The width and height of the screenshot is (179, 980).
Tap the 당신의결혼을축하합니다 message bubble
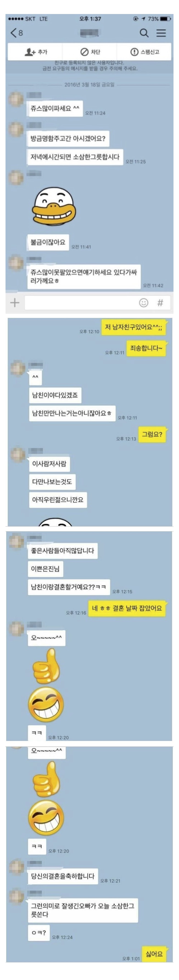pos(63,876)
